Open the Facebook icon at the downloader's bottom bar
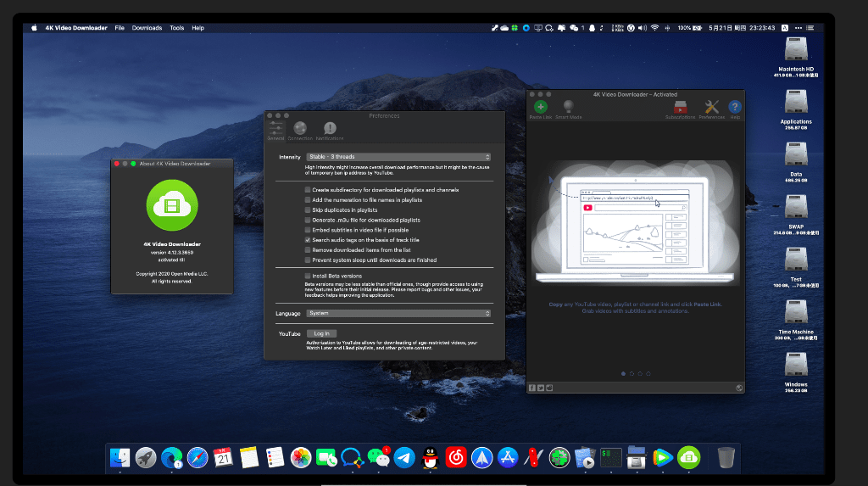This screenshot has width=868, height=486. click(532, 388)
